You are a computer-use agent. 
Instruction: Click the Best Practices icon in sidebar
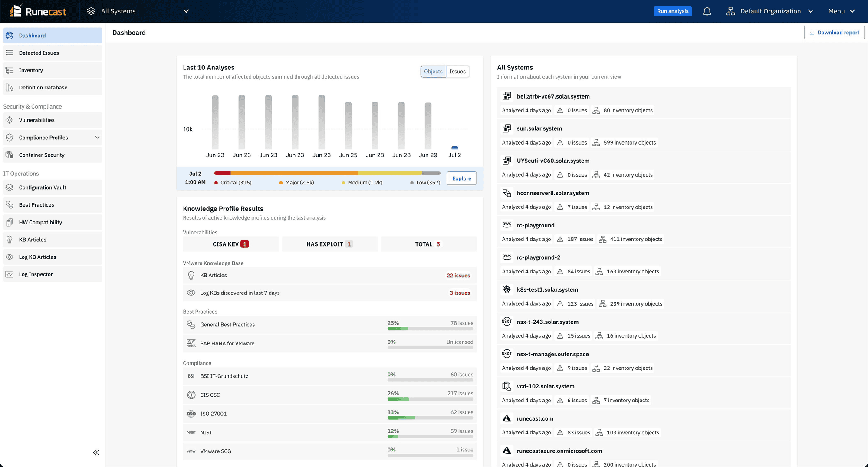[x=10, y=205]
